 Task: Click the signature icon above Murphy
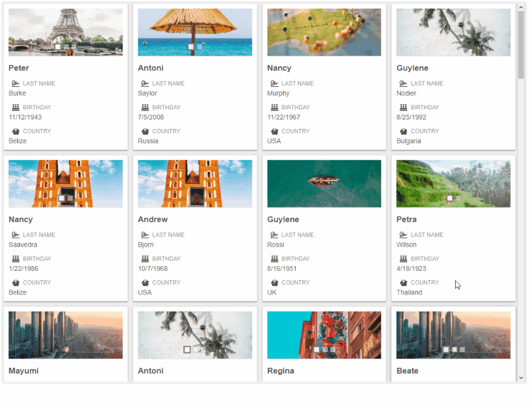pos(274,83)
